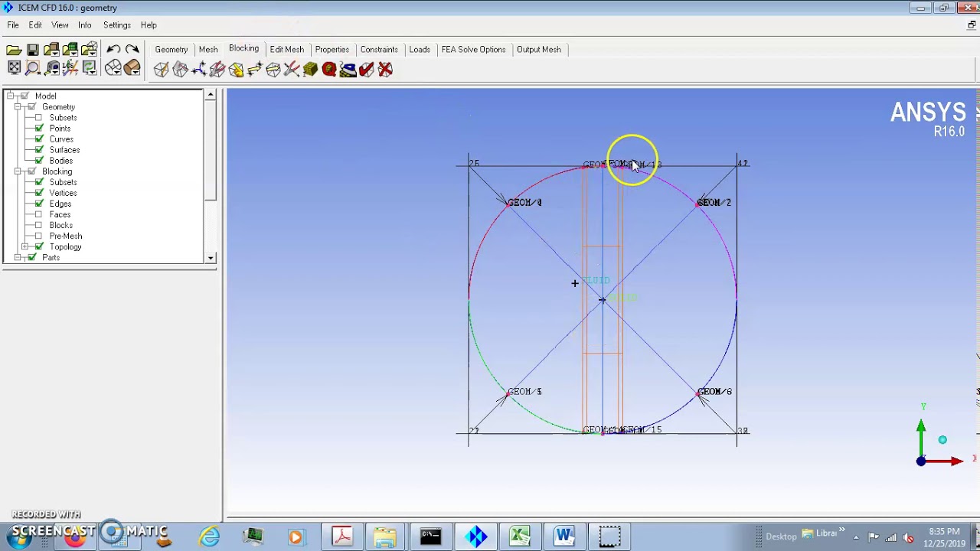Collapse the Geometry tree node
The height and width of the screenshot is (551, 980).
(x=18, y=107)
